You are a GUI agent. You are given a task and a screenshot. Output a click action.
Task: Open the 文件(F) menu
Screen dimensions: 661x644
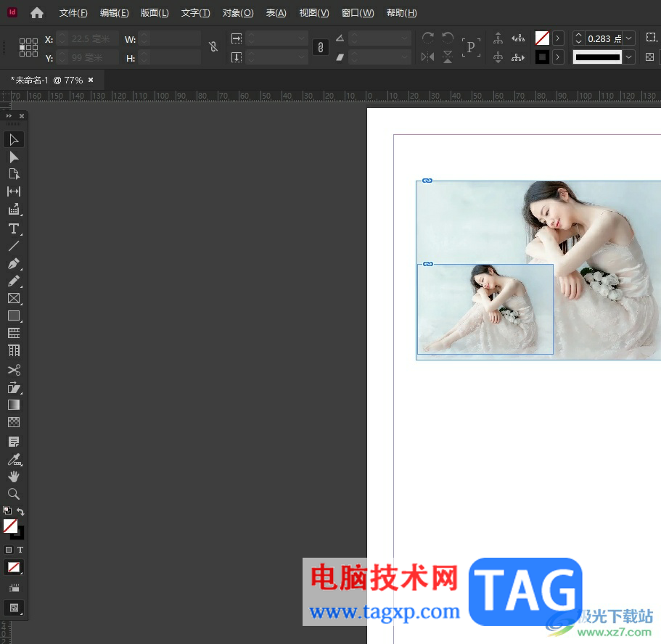73,13
